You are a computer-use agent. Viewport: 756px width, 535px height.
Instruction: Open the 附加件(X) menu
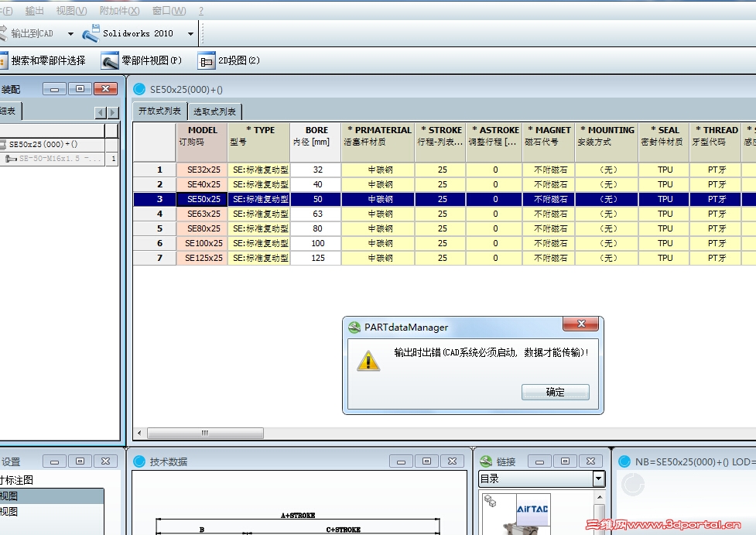(119, 10)
